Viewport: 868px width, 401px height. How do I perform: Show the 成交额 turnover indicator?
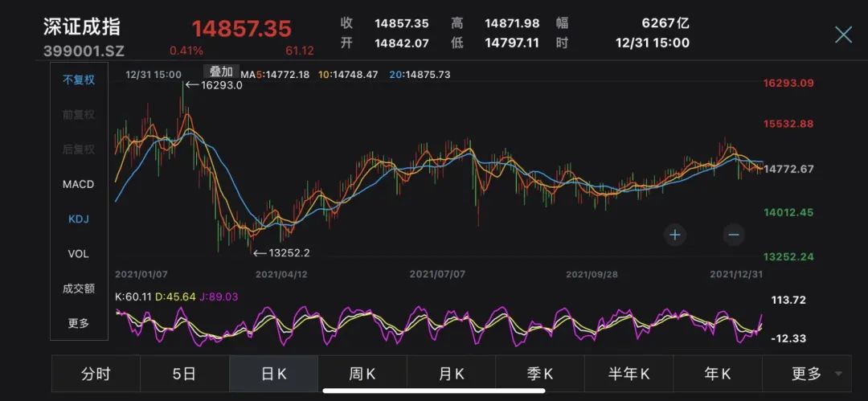coord(79,288)
